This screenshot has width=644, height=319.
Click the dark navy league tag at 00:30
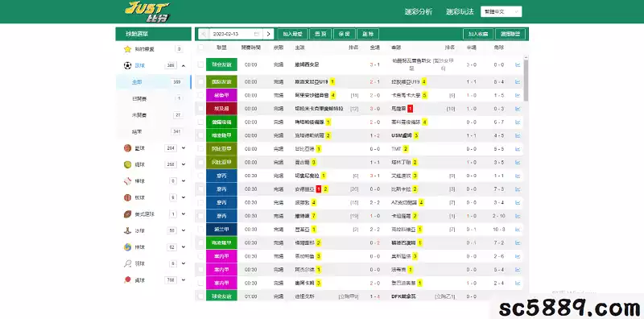point(221,230)
